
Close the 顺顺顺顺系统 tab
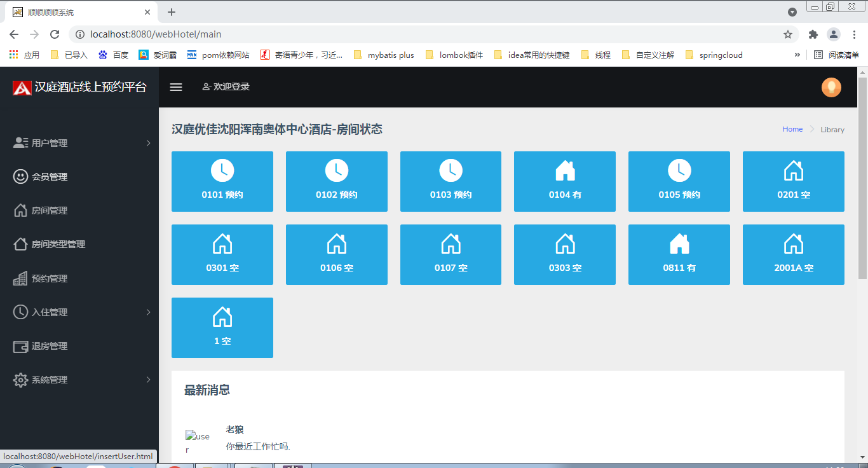[147, 12]
